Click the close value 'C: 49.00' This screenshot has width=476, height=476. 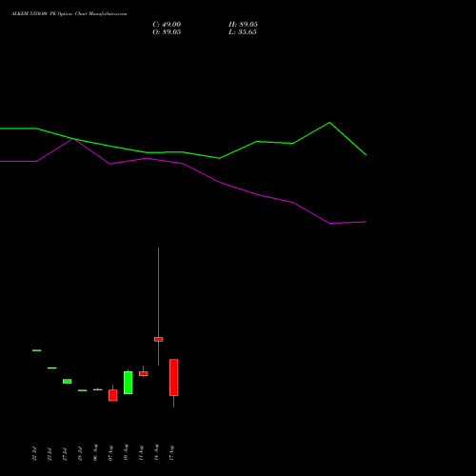(167, 25)
